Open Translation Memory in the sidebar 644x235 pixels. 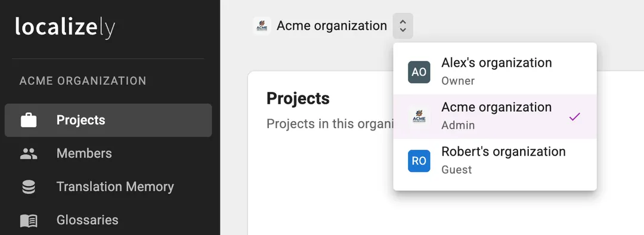coord(109,187)
